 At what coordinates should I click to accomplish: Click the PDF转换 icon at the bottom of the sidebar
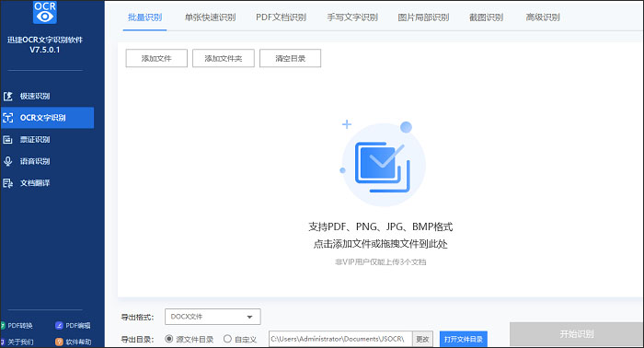[x=3, y=325]
